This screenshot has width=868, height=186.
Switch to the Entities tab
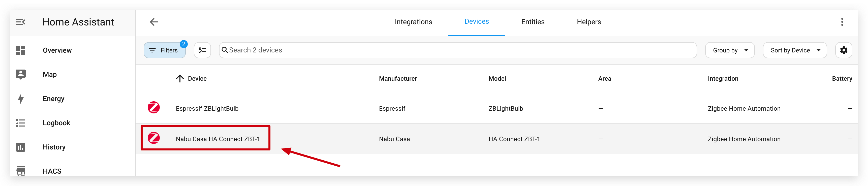[x=533, y=22]
